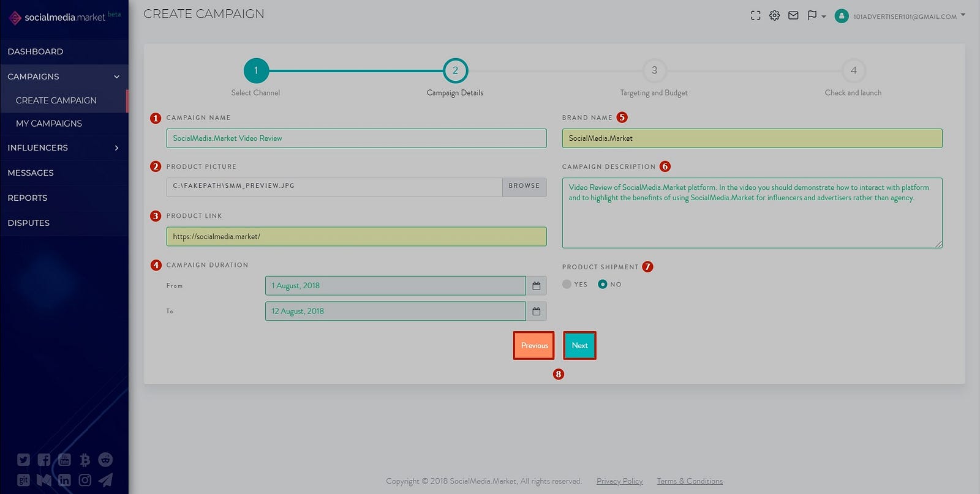Open Reddit link in sidebar footer
The width and height of the screenshot is (980, 494).
click(x=105, y=460)
